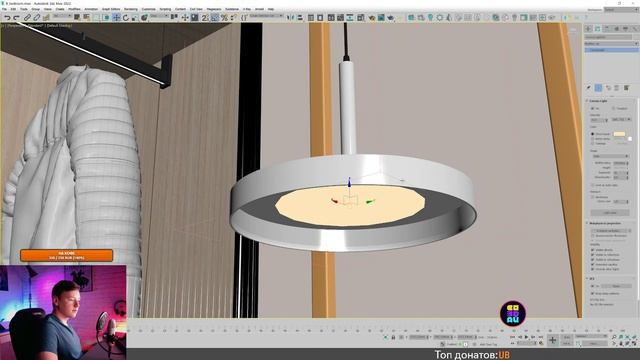
Task: Switch to Hierarchy command panel tab
Action: pos(607,29)
